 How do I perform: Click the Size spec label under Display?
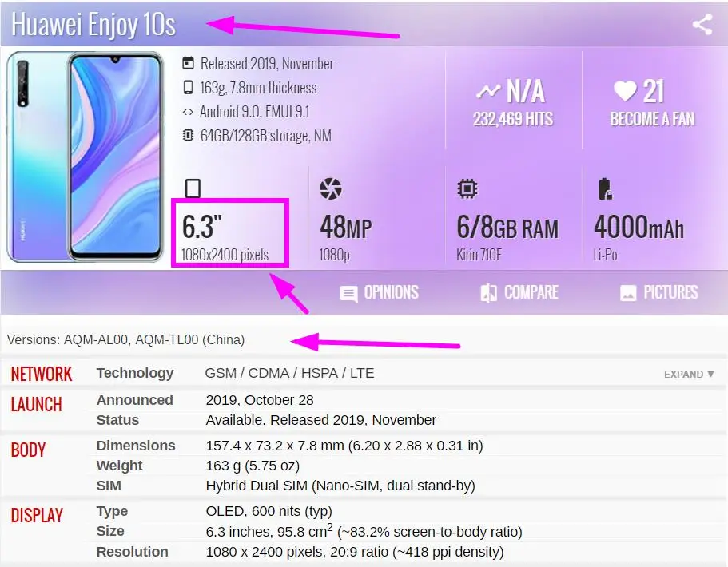[110, 531]
